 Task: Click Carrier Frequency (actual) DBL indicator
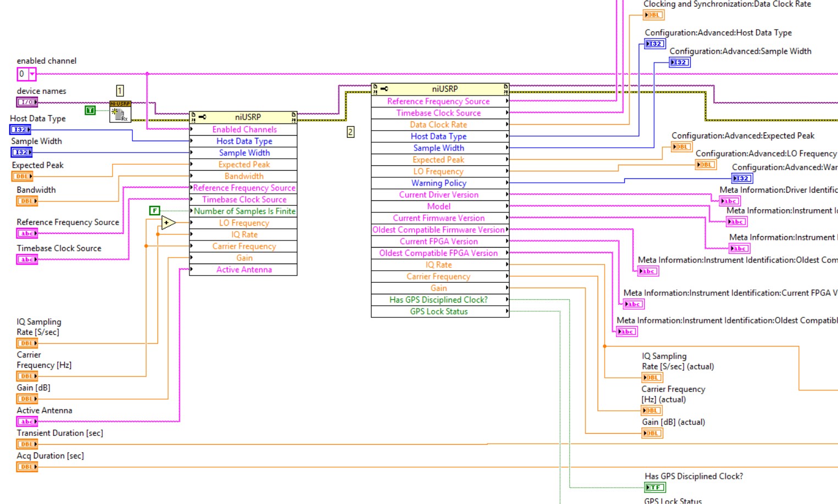tap(652, 410)
